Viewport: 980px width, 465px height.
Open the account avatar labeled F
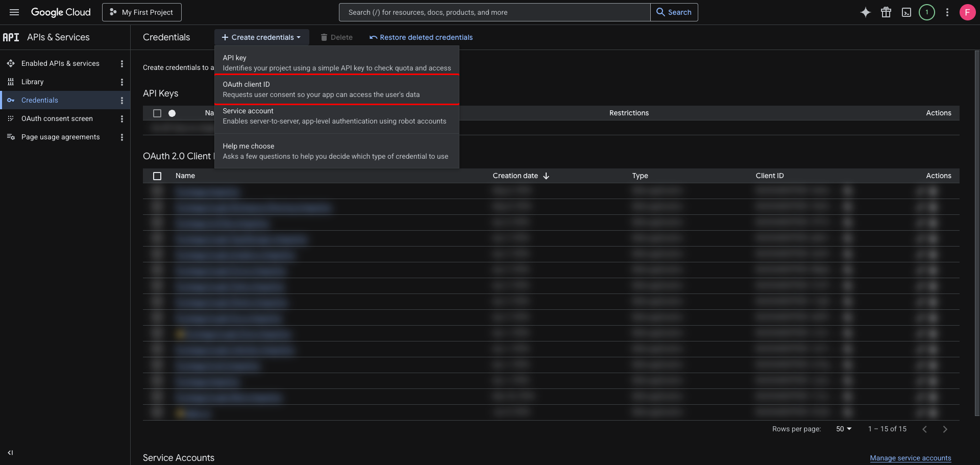[967, 12]
